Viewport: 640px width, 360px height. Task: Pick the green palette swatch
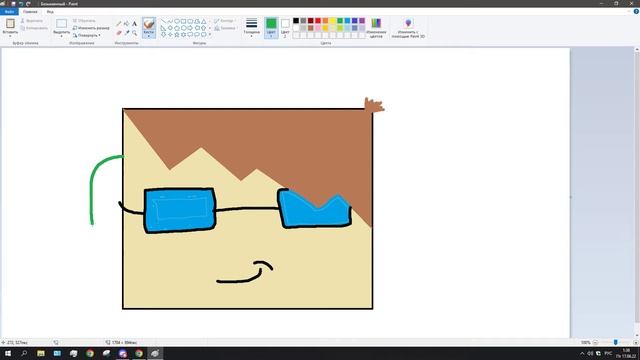340,21
